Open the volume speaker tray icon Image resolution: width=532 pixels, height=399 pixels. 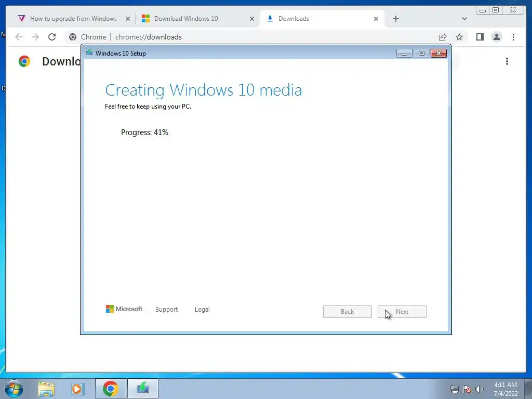pyautogui.click(x=479, y=389)
